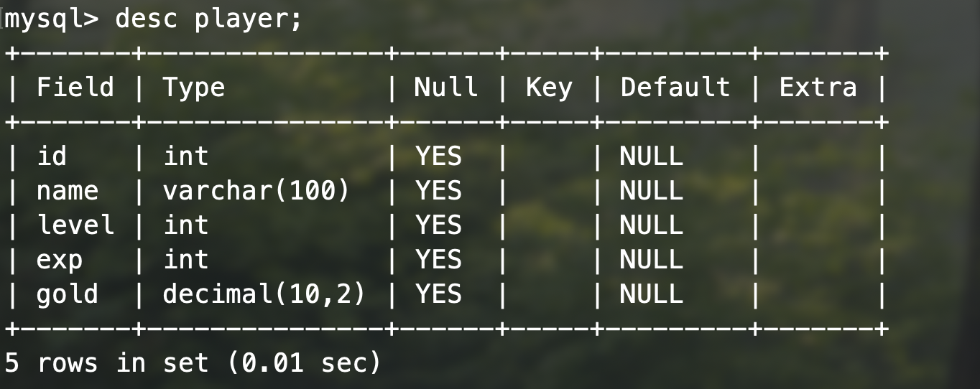Click the 'level' field cell
This screenshot has height=389, width=980.
click(x=75, y=225)
